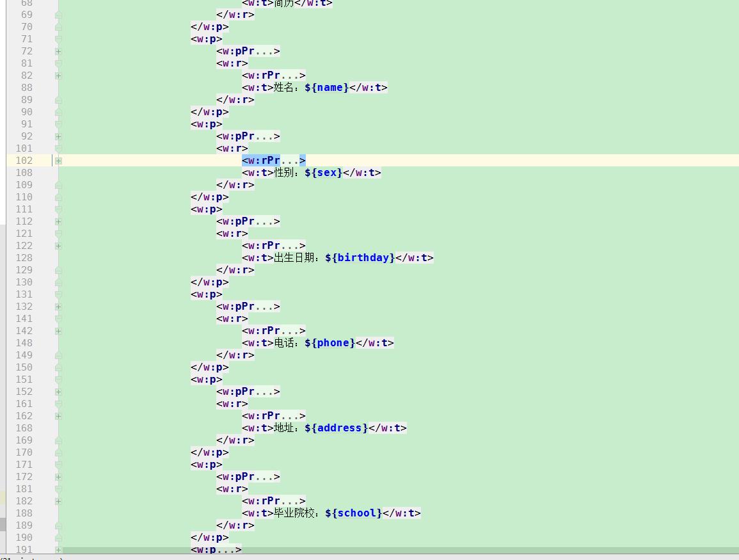Click fold end marker on line 110

tap(58, 198)
